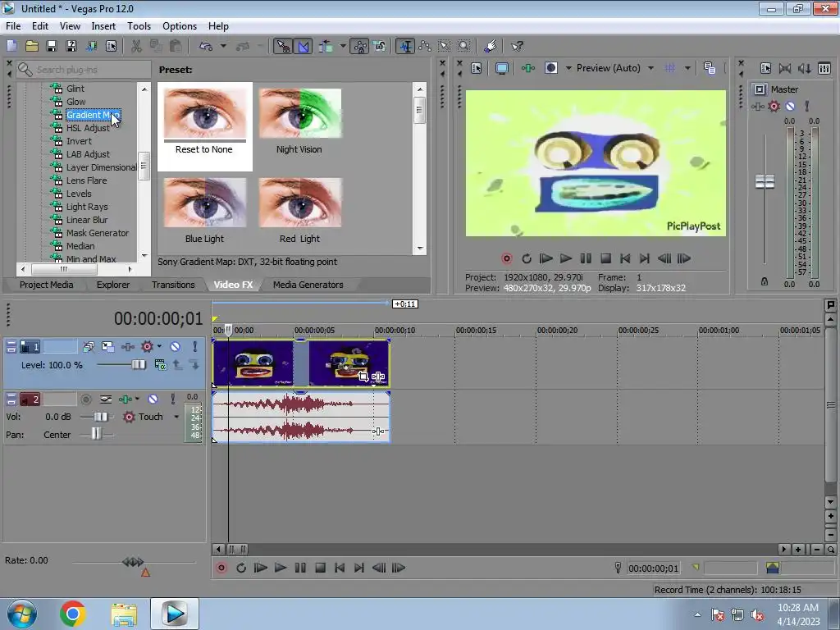Adjust the Master volume fader
840x630 pixels.
click(x=765, y=181)
